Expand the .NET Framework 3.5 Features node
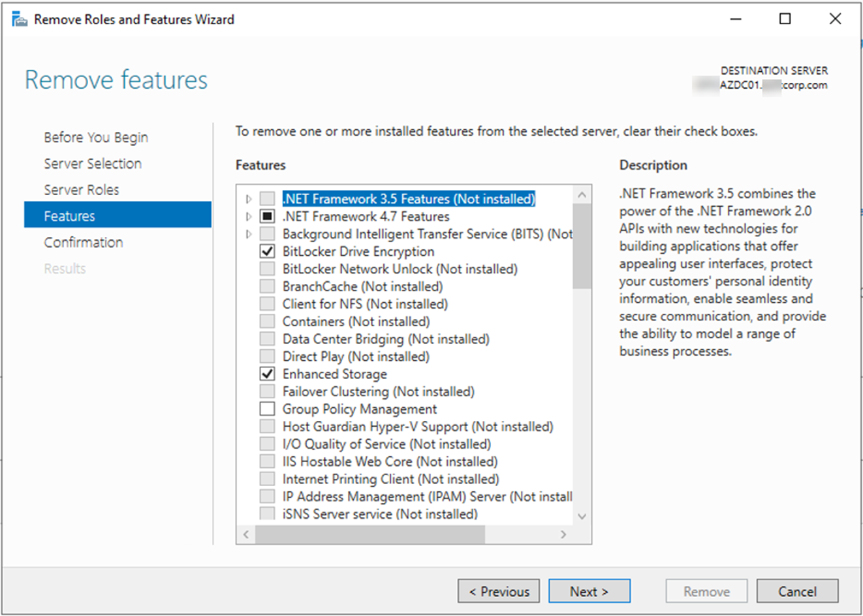Image resolution: width=863 pixels, height=616 pixels. pos(249,199)
